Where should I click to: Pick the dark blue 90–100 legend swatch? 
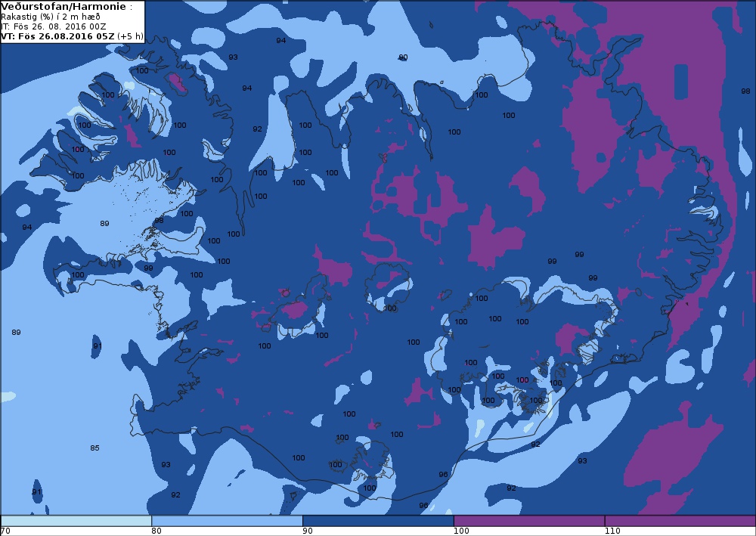[378, 521]
